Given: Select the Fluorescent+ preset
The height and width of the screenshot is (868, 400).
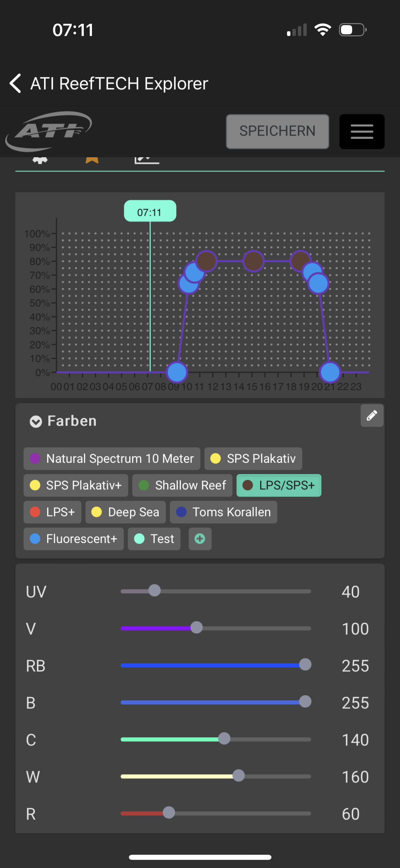Looking at the screenshot, I should click(x=73, y=539).
